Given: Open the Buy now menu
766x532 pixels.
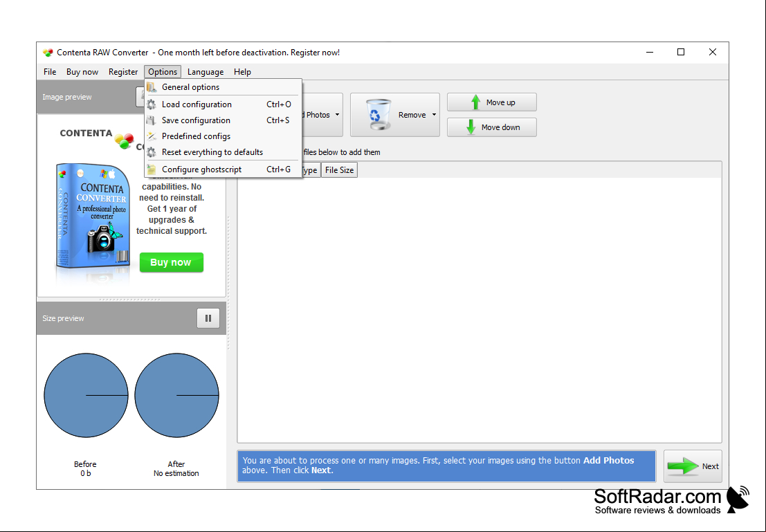Looking at the screenshot, I should point(82,72).
